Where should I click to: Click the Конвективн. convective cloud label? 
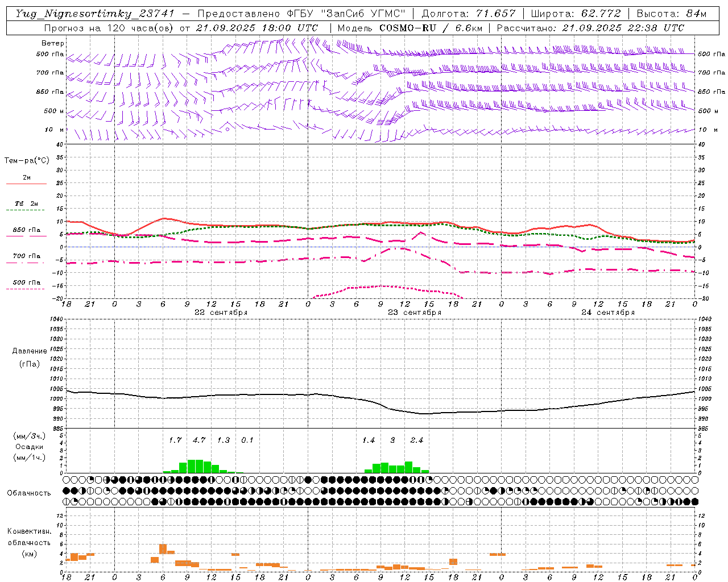coord(30,531)
